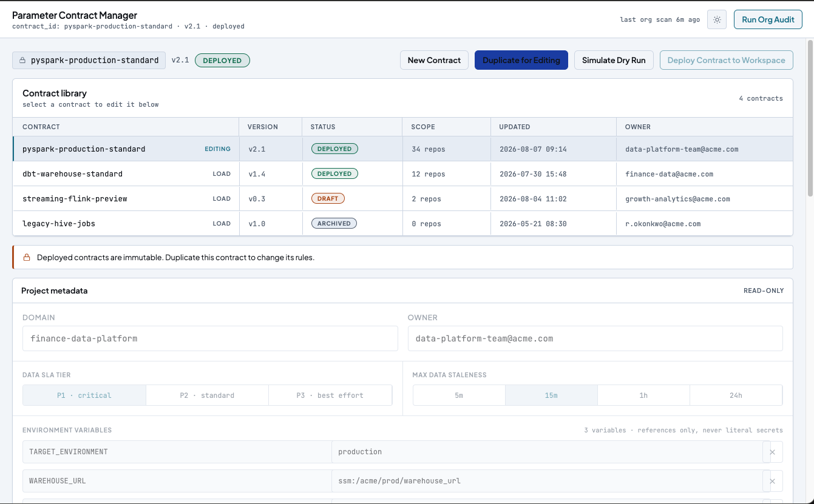Click the vertical page scrollbar
The image size is (814, 504).
(810, 118)
